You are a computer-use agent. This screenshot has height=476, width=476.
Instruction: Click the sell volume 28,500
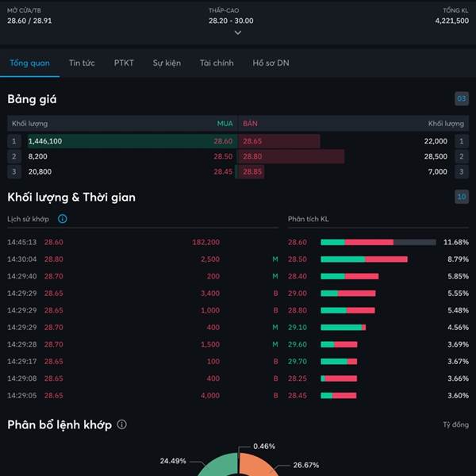(x=436, y=156)
